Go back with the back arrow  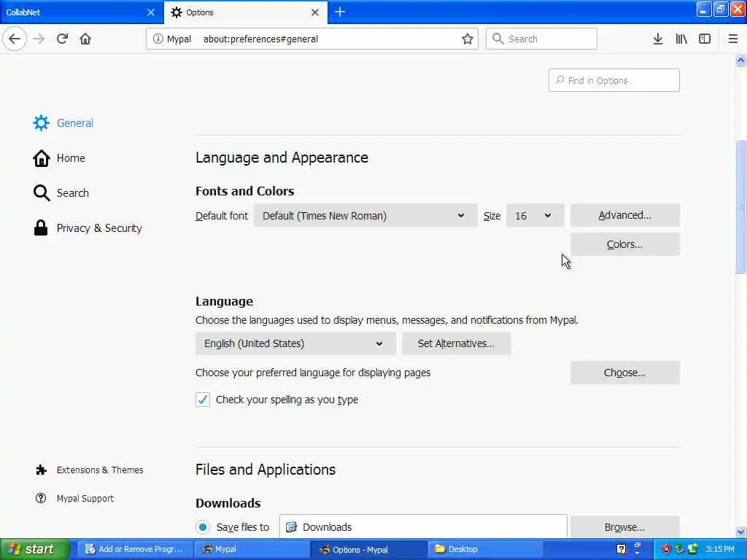(x=15, y=39)
